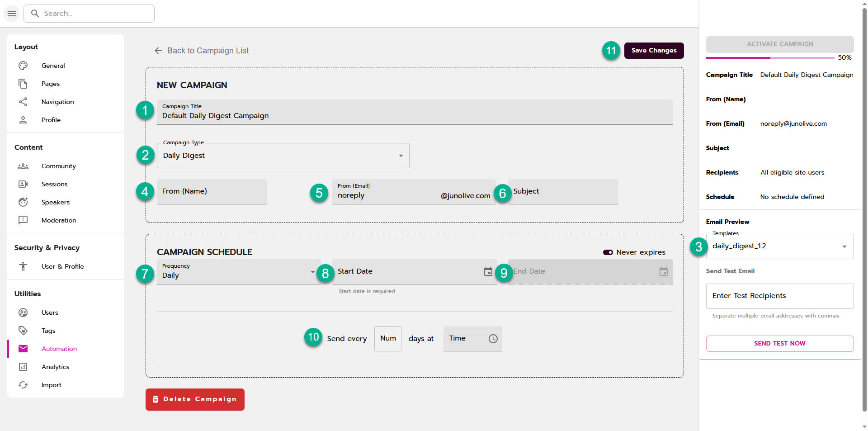Open the Templates dropdown
This screenshot has height=431, width=868.
[779, 246]
